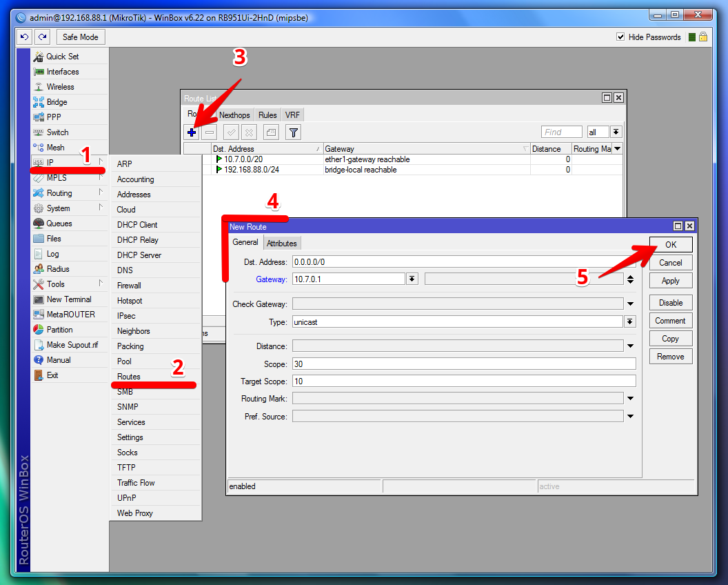Click the lock icon near Hide Passwords
The image size is (728, 585).
tap(703, 37)
